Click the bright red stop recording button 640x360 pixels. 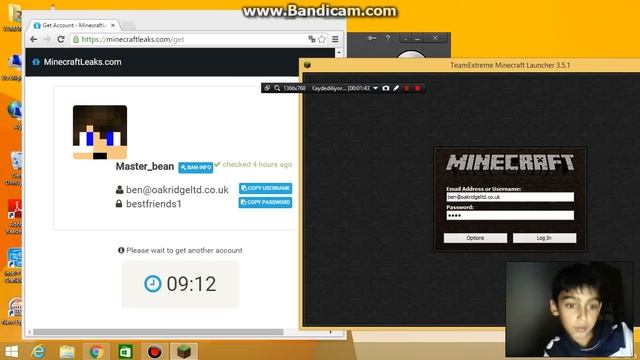[418, 88]
